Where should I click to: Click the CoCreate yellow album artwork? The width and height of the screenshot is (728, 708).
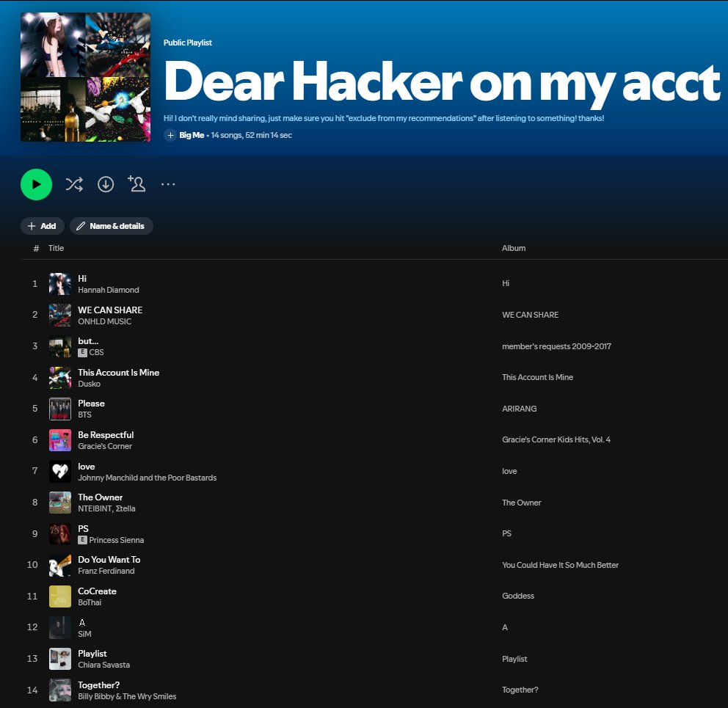point(60,596)
